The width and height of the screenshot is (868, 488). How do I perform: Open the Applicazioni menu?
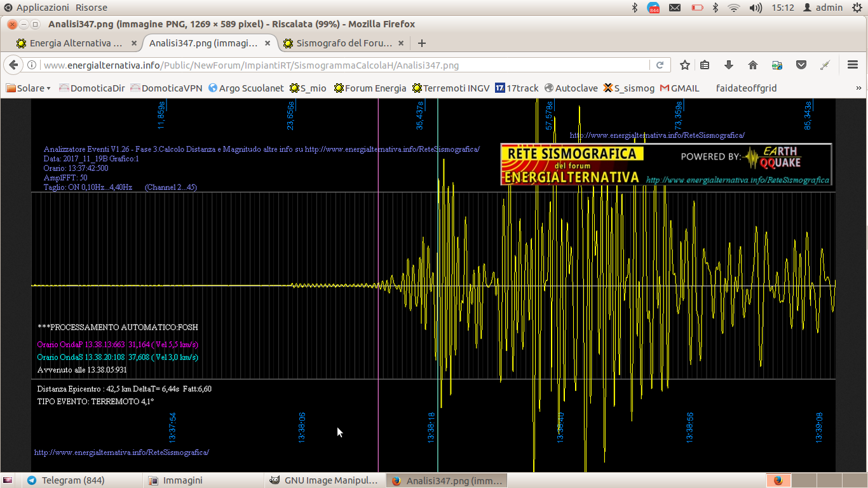click(43, 8)
